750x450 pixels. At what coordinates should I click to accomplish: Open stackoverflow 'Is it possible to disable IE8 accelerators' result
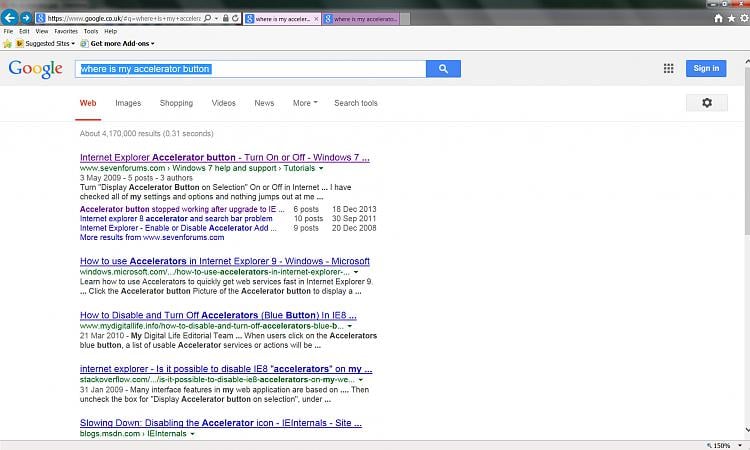tap(226, 369)
